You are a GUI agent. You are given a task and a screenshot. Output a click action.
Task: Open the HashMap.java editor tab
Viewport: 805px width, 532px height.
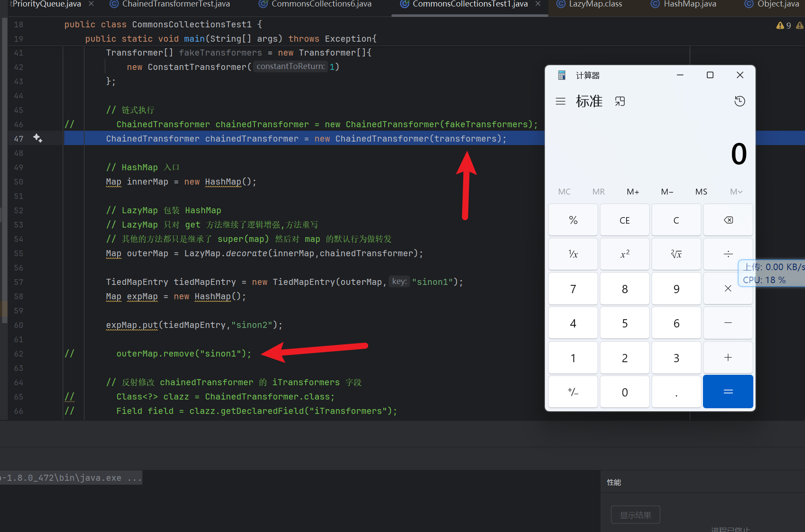(690, 4)
